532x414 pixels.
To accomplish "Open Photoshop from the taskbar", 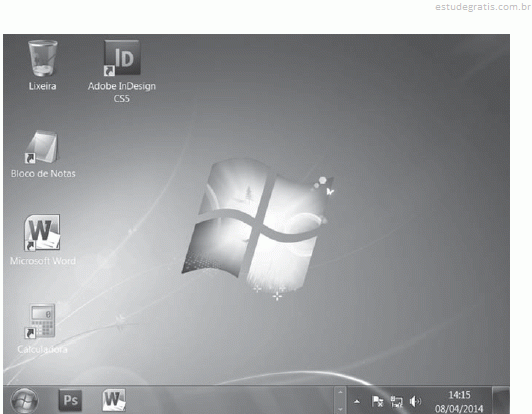I will point(71,400).
